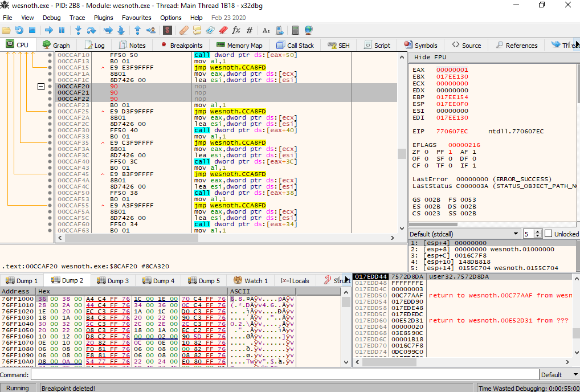Toggle breakpoint dot at 00CCAF45
Image resolution: width=580 pixels, height=392 pixels.
click(x=50, y=174)
